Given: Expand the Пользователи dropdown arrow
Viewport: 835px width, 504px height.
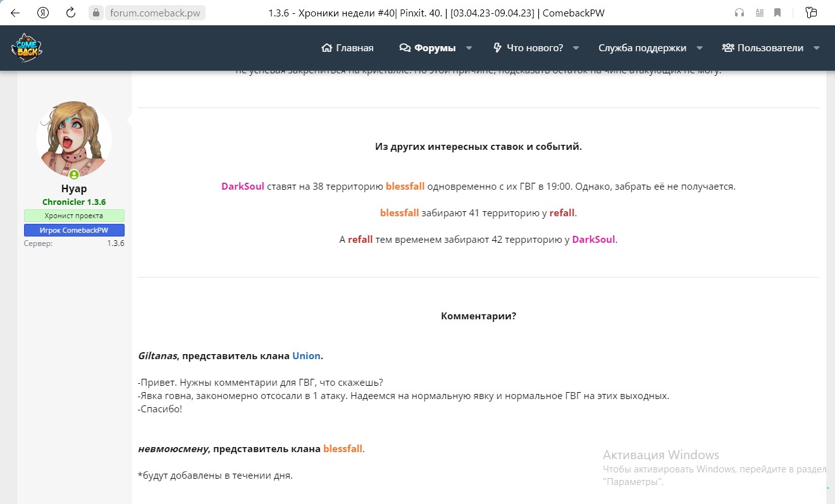Looking at the screenshot, I should pos(816,48).
